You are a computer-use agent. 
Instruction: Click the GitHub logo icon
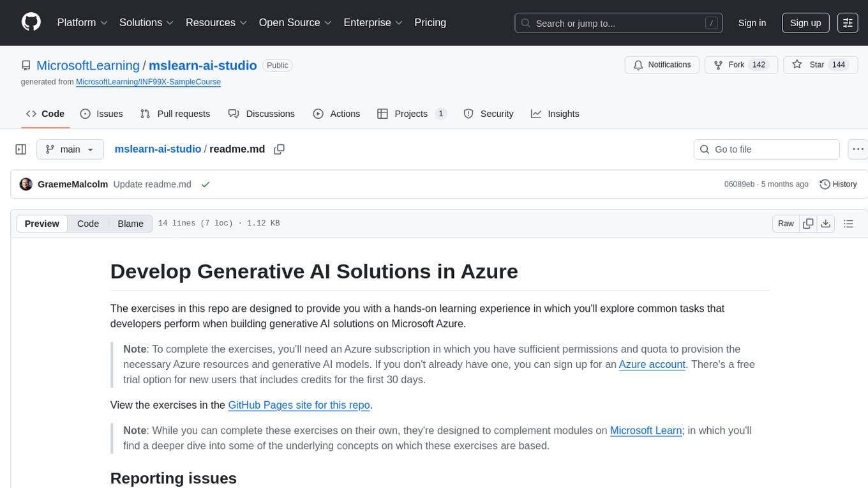[31, 22]
